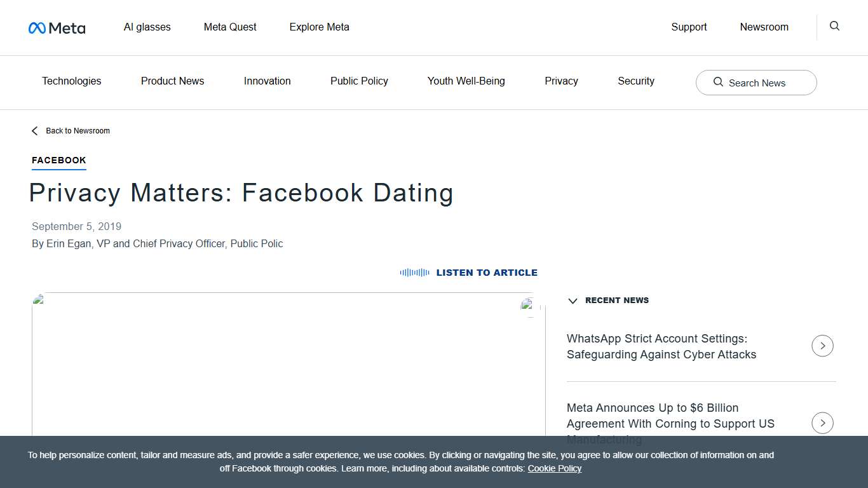This screenshot has width=868, height=488.
Task: Click the FACEBOOK category label
Action: click(58, 160)
